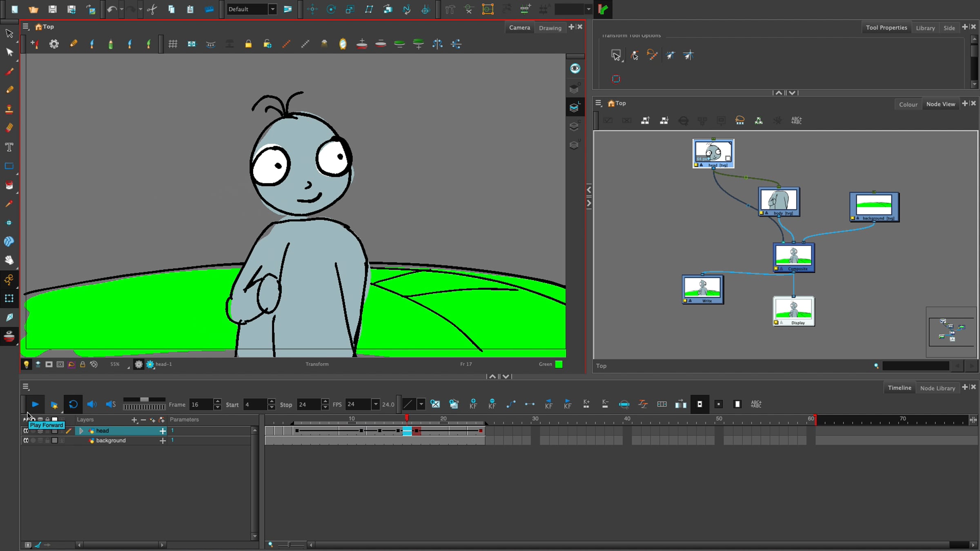Click the Save icon in top toolbar
The height and width of the screenshot is (551, 980).
(52, 9)
